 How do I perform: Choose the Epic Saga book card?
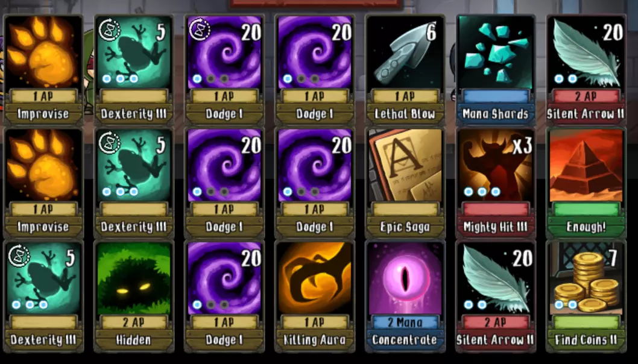pyautogui.click(x=405, y=183)
